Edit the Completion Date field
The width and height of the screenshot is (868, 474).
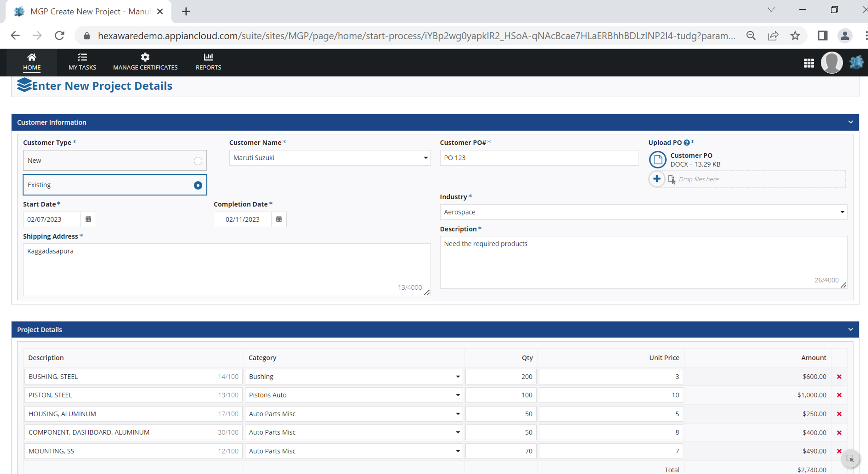click(242, 219)
